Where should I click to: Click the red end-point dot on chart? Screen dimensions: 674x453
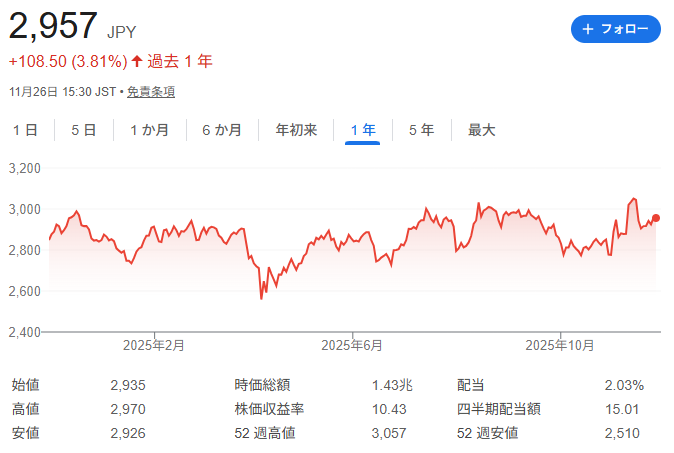click(656, 218)
